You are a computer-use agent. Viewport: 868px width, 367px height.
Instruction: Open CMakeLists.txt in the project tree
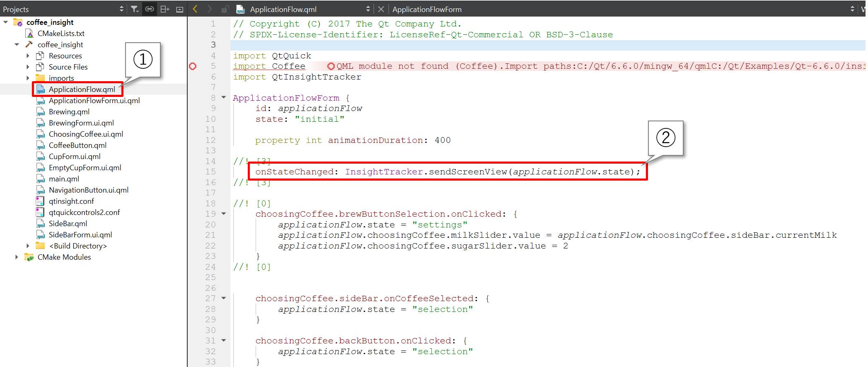(61, 34)
